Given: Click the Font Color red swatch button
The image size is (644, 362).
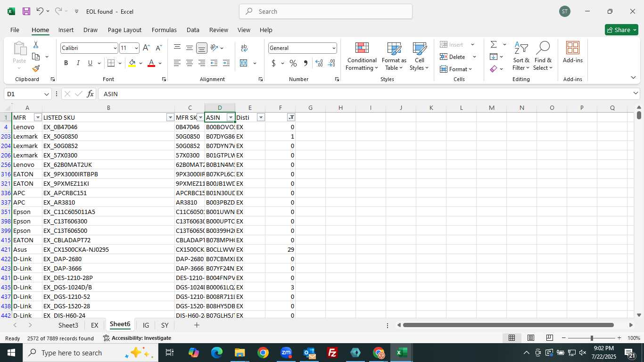Looking at the screenshot, I should pyautogui.click(x=151, y=63).
